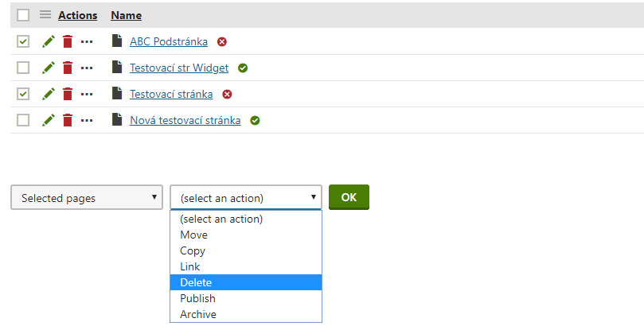Open more actions dots for Testovací str Widget
The image size is (644, 330).
tap(87, 68)
